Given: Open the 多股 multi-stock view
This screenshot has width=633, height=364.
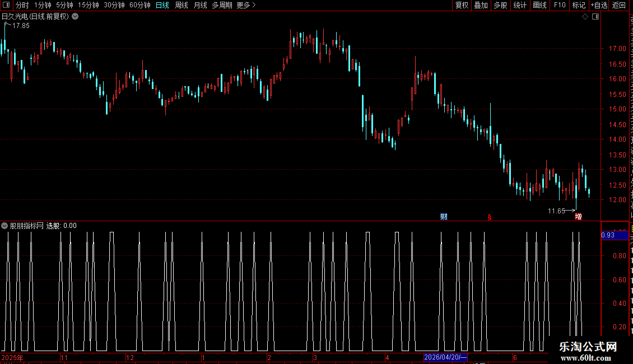Looking at the screenshot, I should [501, 5].
